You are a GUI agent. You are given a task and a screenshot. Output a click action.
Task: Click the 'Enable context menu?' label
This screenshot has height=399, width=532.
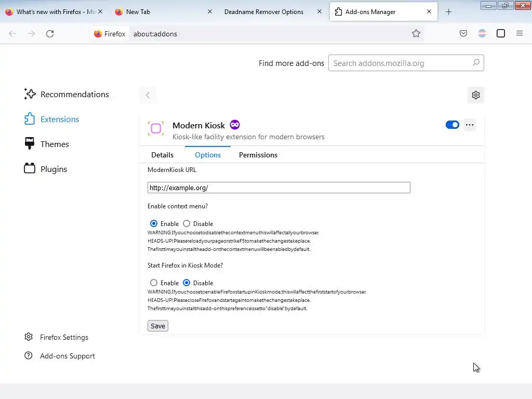coord(178,206)
